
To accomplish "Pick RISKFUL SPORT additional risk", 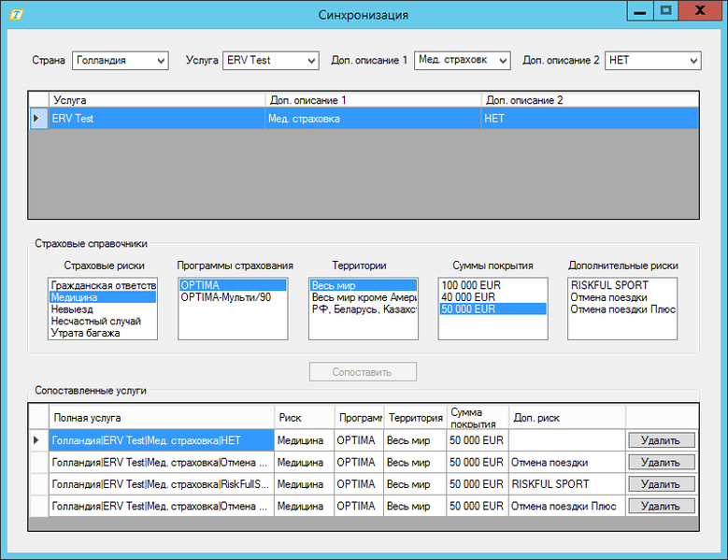I will click(x=609, y=285).
